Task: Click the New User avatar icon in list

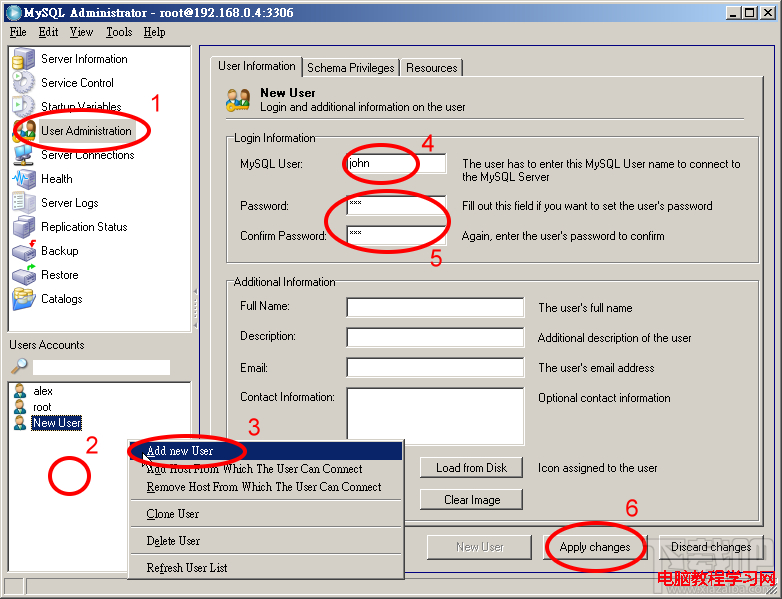Action: click(20, 422)
